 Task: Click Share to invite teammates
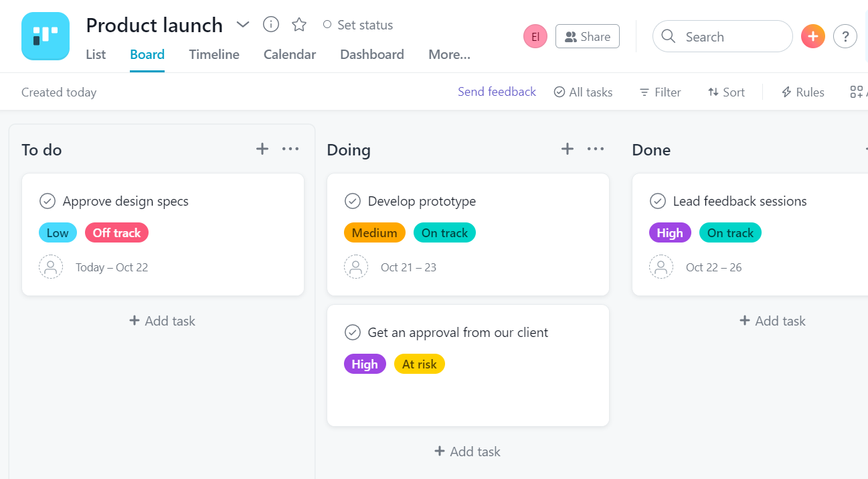(587, 36)
